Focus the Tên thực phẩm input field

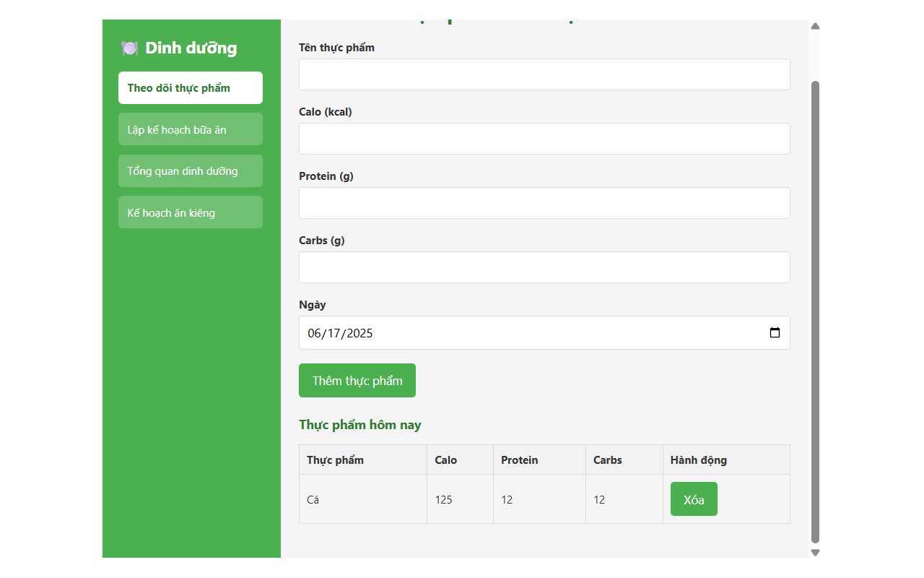(544, 74)
